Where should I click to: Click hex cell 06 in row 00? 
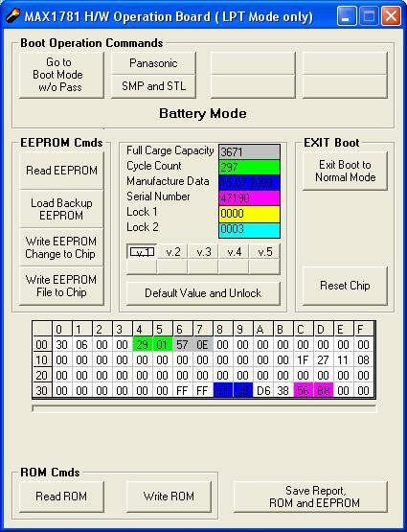(82, 345)
